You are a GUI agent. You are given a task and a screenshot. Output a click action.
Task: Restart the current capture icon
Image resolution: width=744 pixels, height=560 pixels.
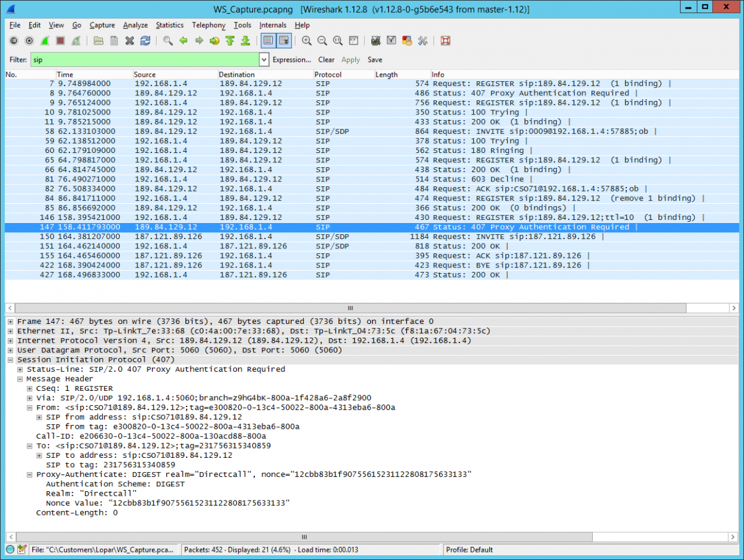(76, 41)
